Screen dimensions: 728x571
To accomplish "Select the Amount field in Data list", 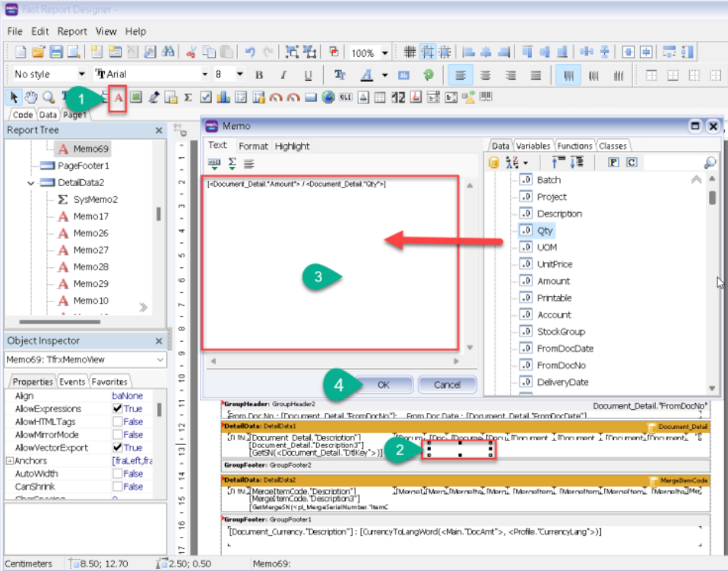I will (553, 281).
